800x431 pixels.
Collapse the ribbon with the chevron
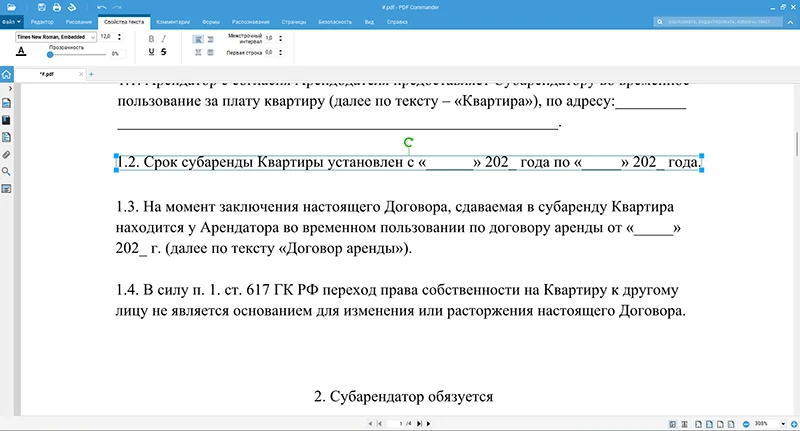[x=791, y=22]
